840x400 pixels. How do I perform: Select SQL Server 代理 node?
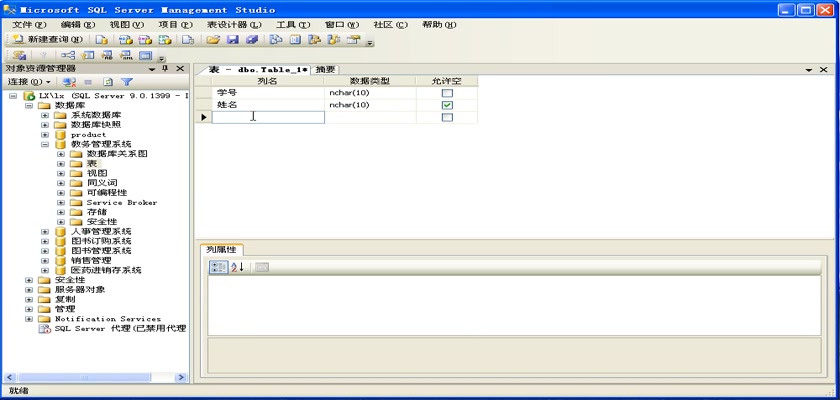click(x=121, y=328)
